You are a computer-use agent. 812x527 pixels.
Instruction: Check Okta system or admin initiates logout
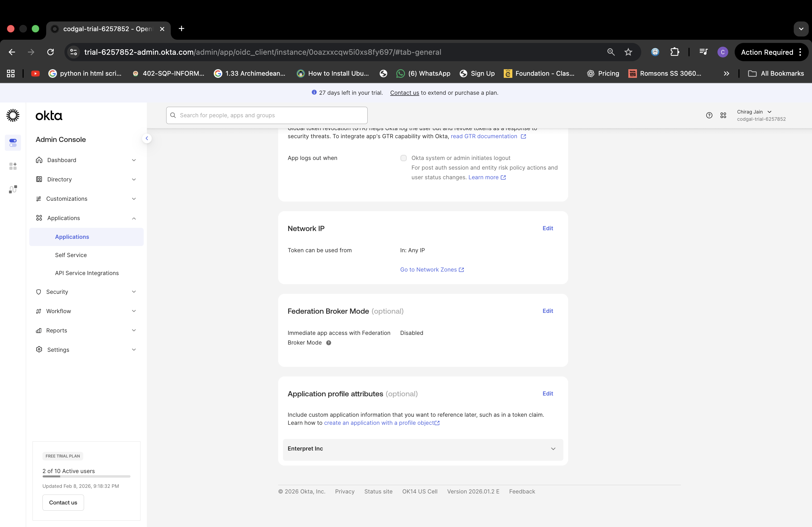tap(404, 158)
